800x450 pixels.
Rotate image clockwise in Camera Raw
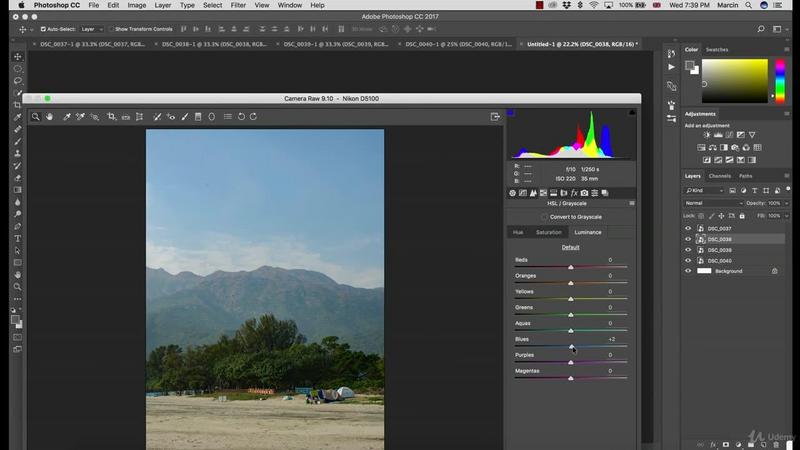(x=254, y=117)
